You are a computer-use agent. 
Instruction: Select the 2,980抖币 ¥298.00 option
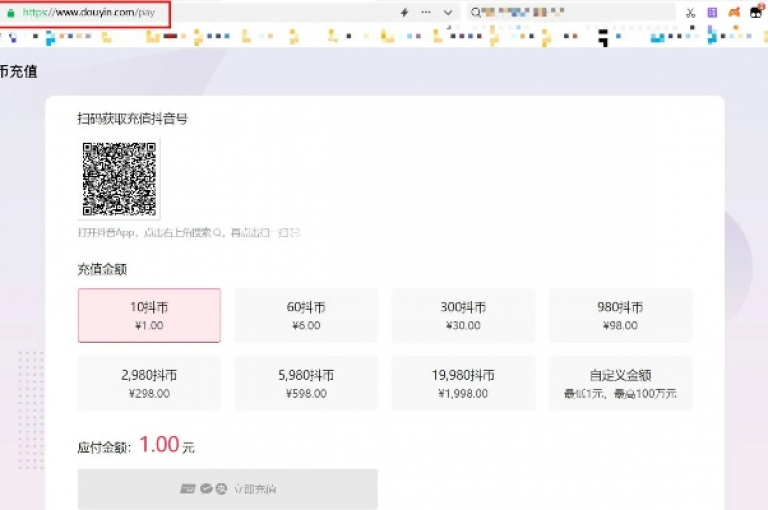point(149,383)
